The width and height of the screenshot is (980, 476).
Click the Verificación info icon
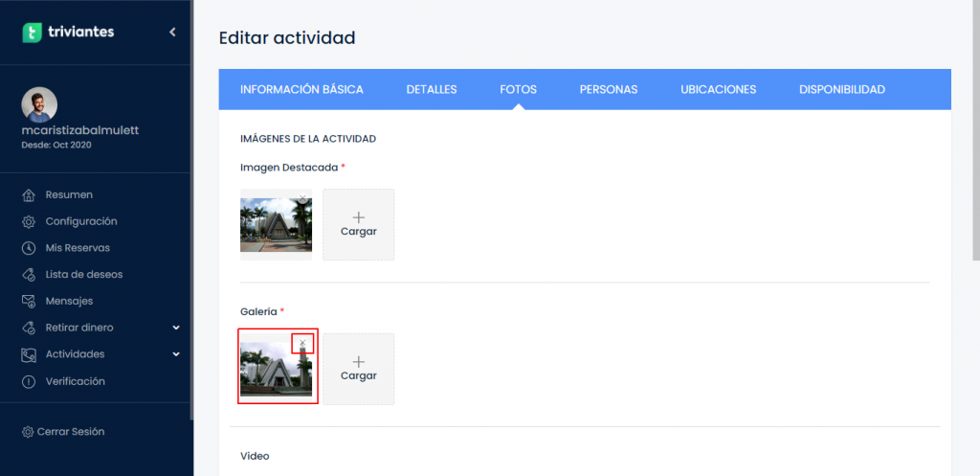click(28, 381)
